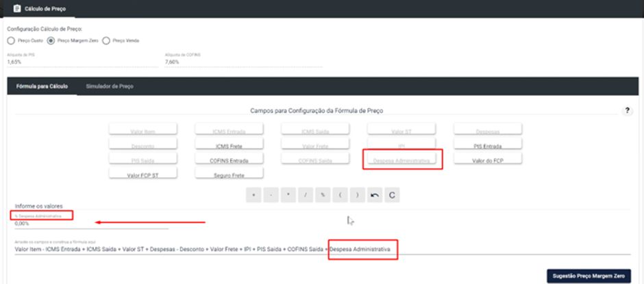
Task: Insert the minus operator
Action: [271, 195]
